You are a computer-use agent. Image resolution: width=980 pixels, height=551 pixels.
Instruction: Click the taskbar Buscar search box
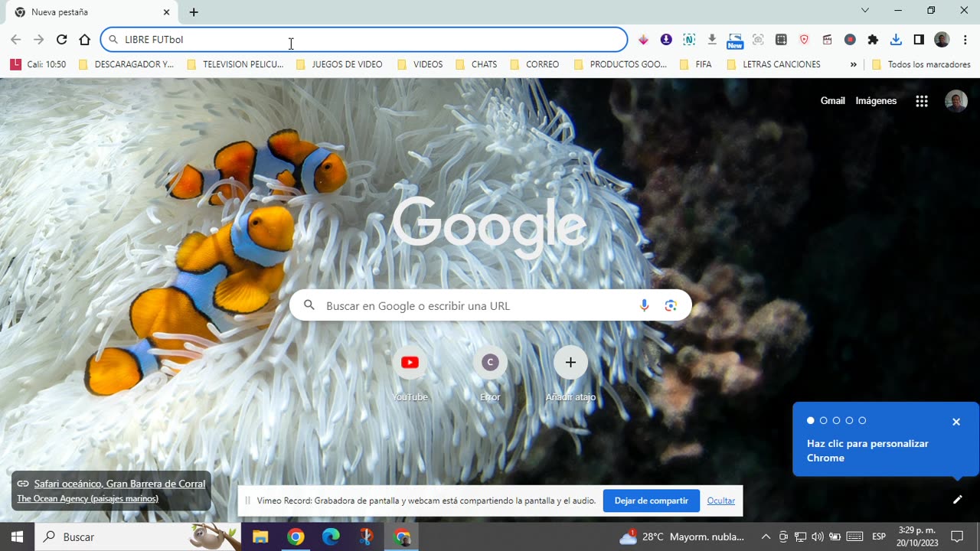[x=138, y=537]
